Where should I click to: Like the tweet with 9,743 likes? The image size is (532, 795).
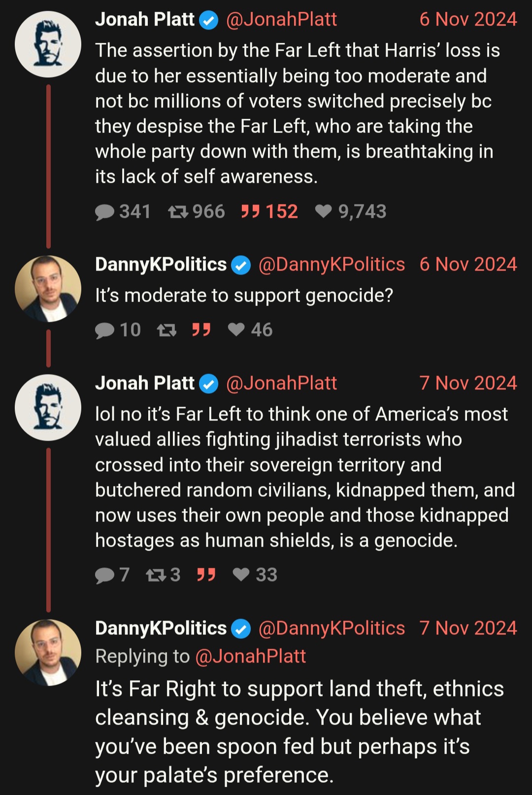tap(324, 212)
